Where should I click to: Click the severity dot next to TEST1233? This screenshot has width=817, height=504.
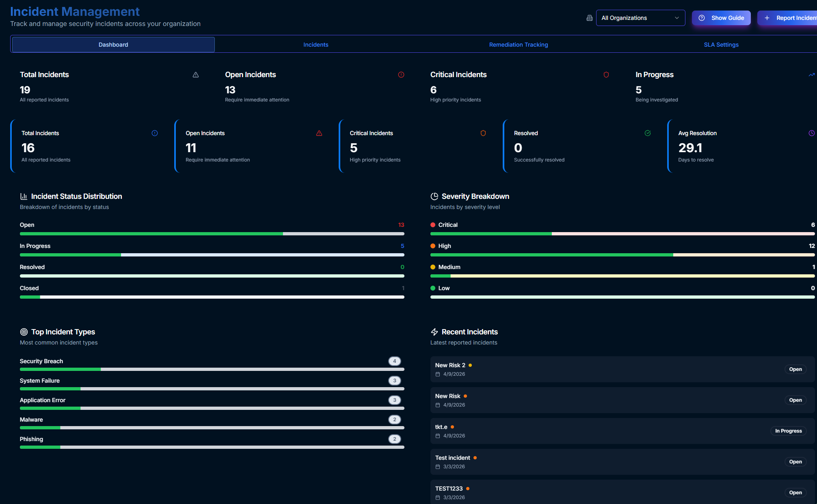[x=468, y=489]
